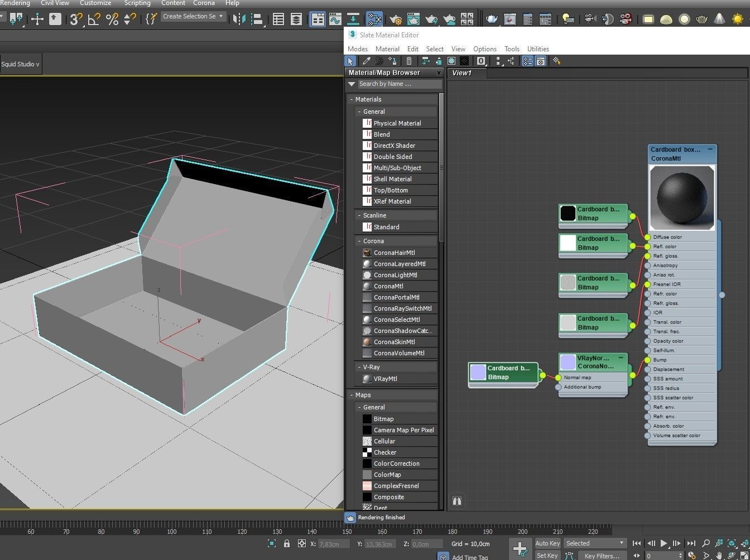Image resolution: width=750 pixels, height=560 pixels.
Task: Click Diffuse color input socket
Action: pos(647,237)
